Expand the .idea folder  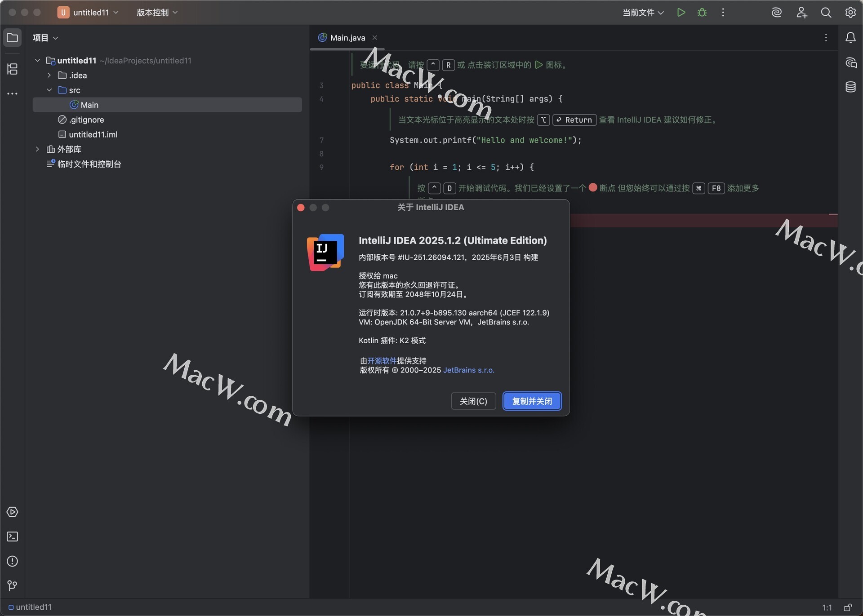[49, 75]
